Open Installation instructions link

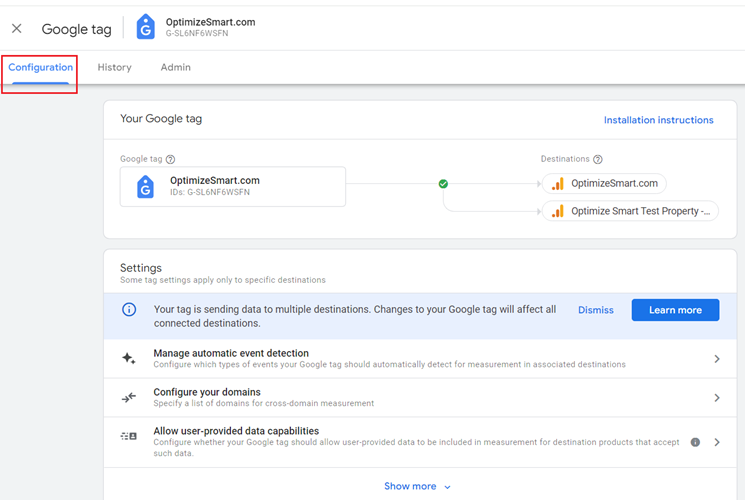pyautogui.click(x=659, y=120)
